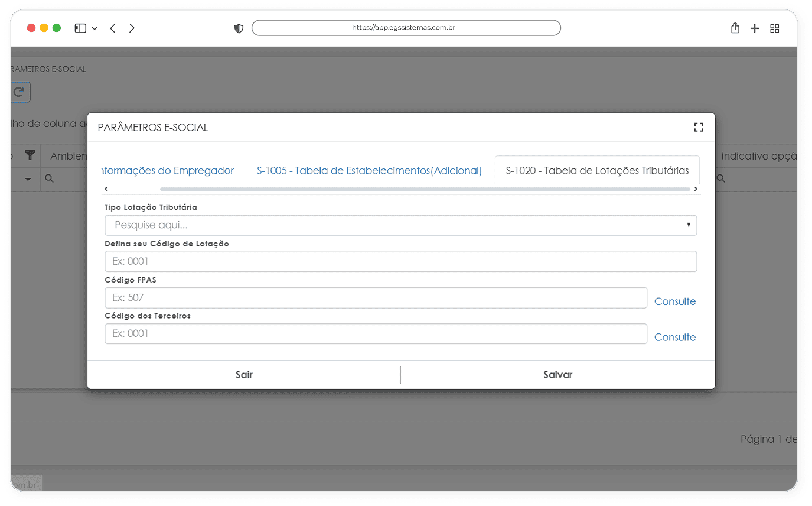Click the Sair button
This screenshot has width=812, height=506.
[244, 375]
